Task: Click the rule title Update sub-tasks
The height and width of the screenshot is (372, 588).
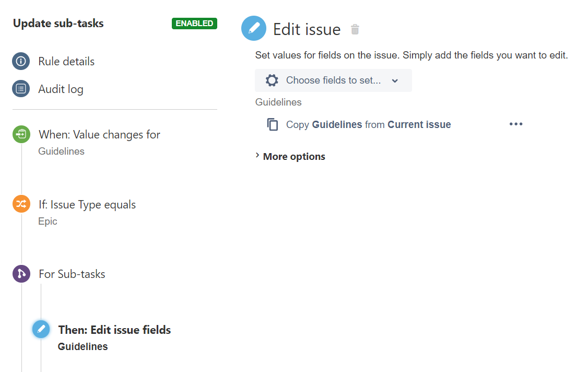Action: [57, 23]
